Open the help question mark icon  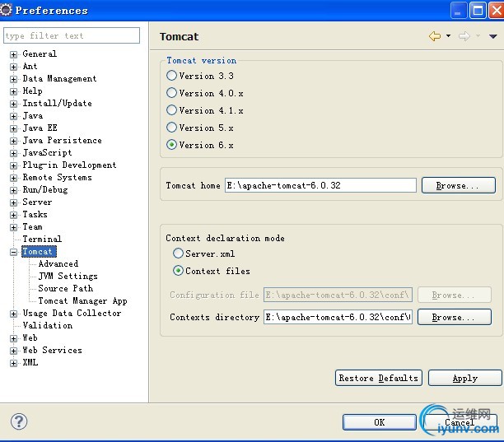[x=19, y=421]
